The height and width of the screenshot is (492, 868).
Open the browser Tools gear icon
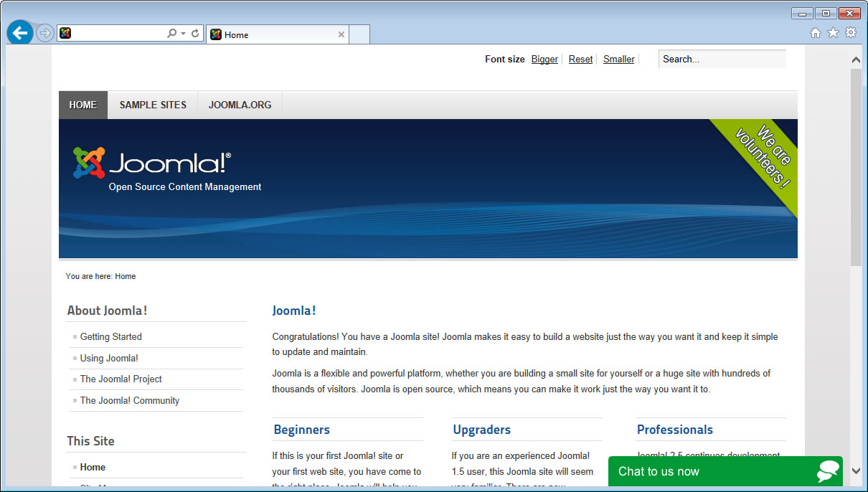coord(851,32)
